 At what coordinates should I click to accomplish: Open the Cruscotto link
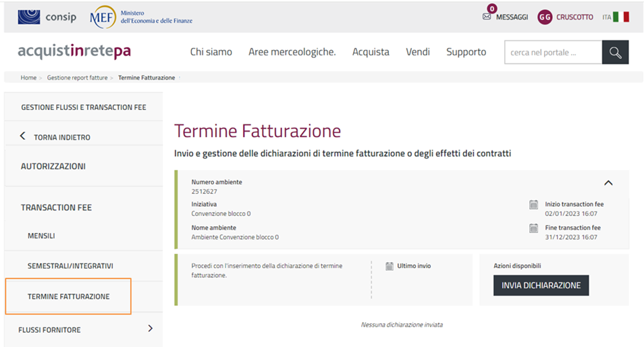click(x=574, y=17)
